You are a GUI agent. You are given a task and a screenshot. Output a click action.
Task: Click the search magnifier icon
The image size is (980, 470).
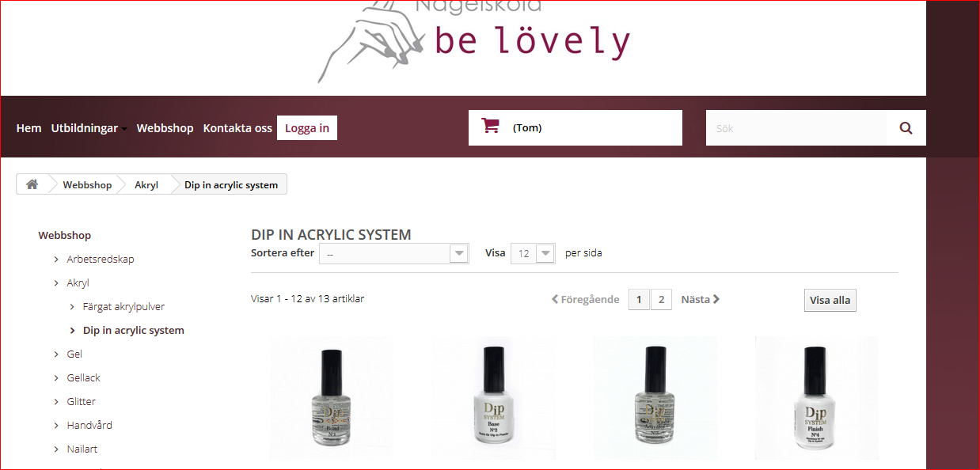(906, 127)
